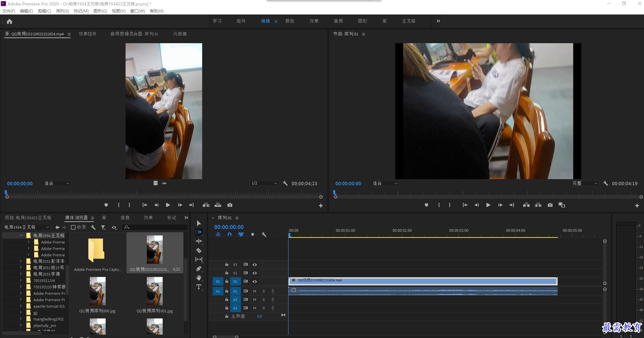Switch to 颜色 workspace
Viewport: 644px width, 338px height.
(x=290, y=21)
